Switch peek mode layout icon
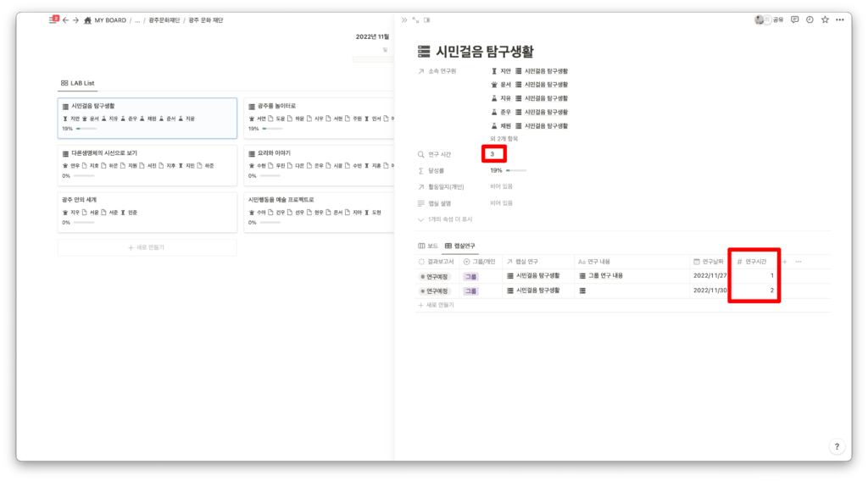868x481 pixels. [x=427, y=20]
